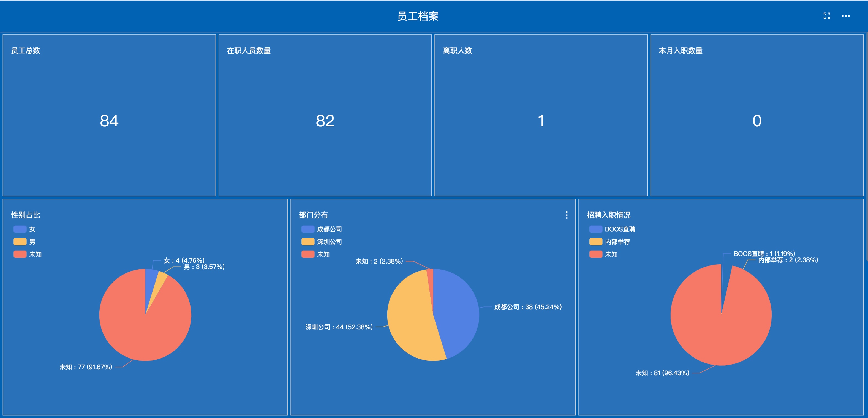Toggle the 未知 legend in 部门分布
The width and height of the screenshot is (868, 418).
coord(315,254)
